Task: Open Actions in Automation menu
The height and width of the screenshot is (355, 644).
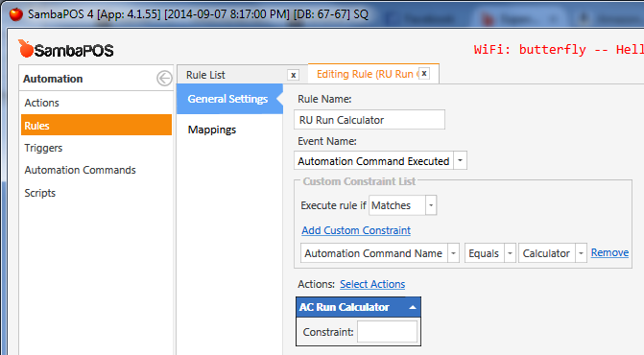Action: [41, 103]
